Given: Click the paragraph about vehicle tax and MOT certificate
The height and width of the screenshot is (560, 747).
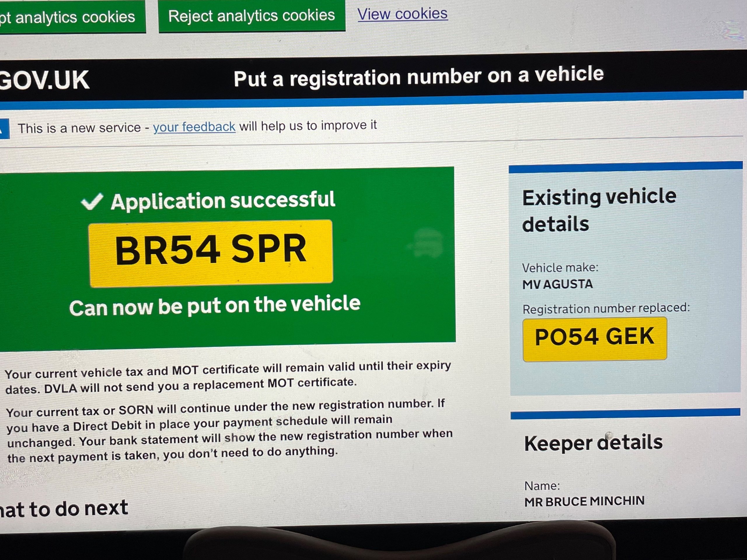Looking at the screenshot, I should (x=228, y=378).
